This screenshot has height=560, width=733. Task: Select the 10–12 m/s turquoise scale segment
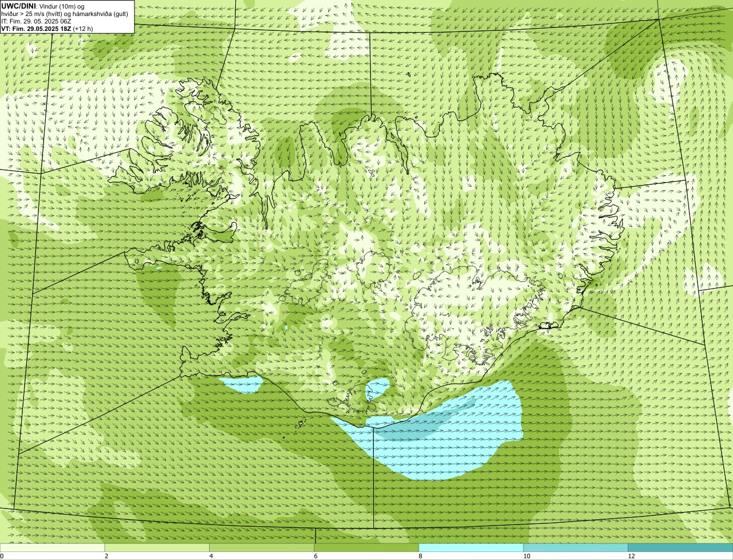point(576,548)
